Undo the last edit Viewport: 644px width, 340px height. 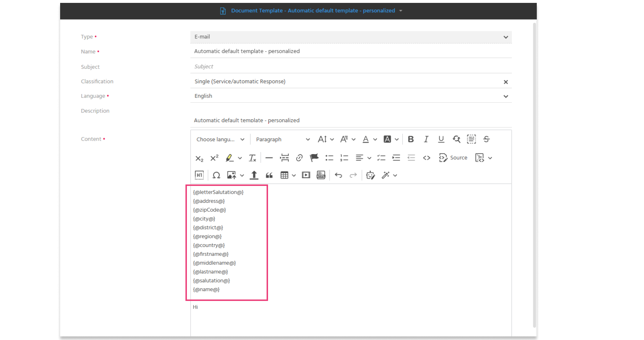pyautogui.click(x=338, y=175)
